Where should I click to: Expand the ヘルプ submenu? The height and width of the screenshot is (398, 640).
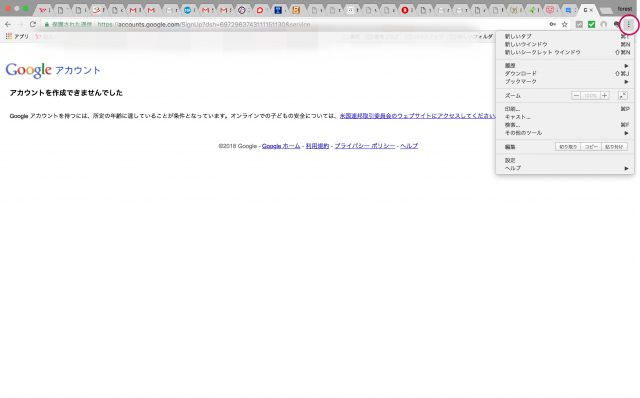point(565,168)
